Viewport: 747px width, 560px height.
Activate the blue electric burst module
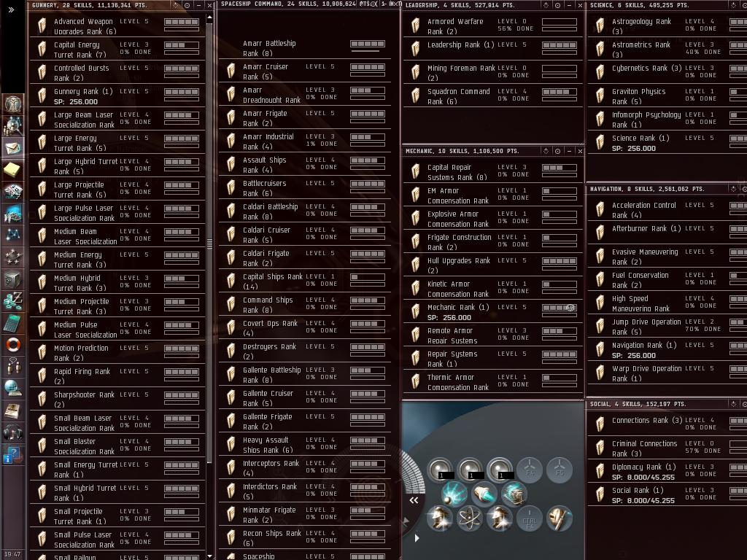pos(454,494)
